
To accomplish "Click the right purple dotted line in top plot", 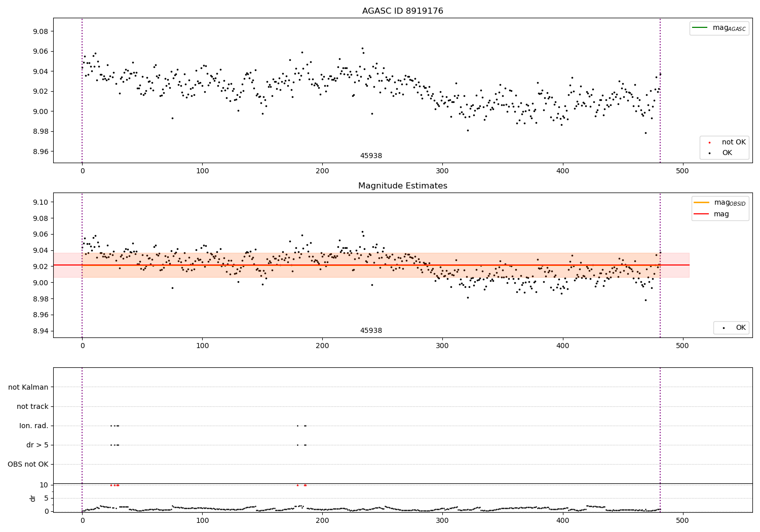I will 660,90.
